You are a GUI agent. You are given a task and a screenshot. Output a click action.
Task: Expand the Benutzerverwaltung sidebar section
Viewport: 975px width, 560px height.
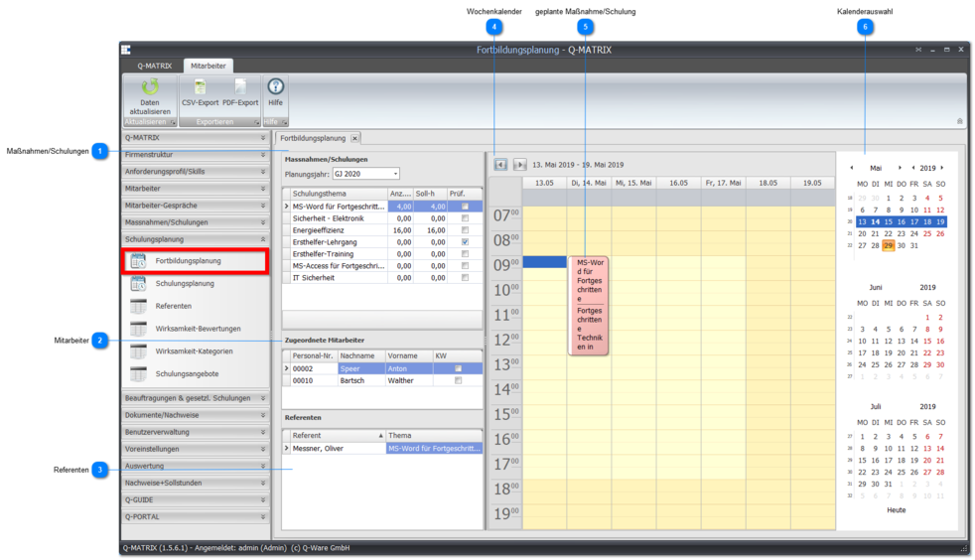click(x=196, y=432)
